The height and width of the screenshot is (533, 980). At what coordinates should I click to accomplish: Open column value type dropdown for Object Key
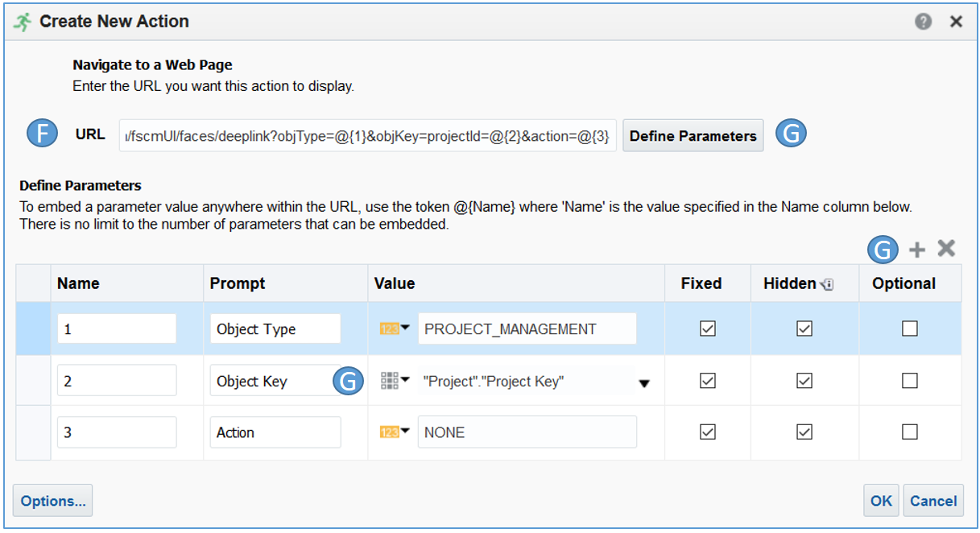tap(395, 381)
